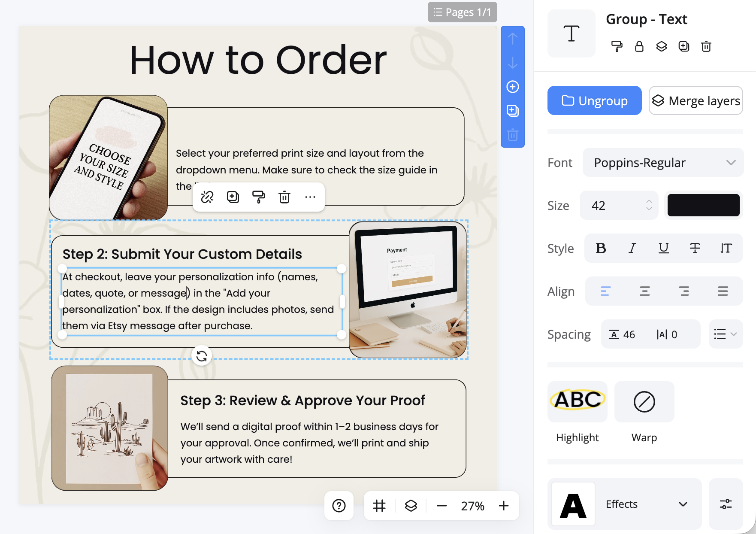The width and height of the screenshot is (756, 534).
Task: Click the Merge layers button
Action: tap(696, 100)
